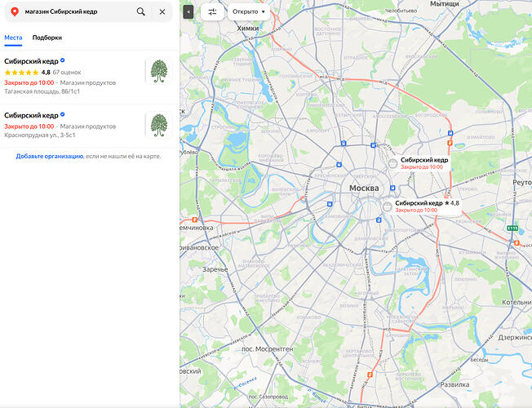The height and width of the screenshot is (408, 532).
Task: Open the map filters settings icon
Action: (212, 12)
